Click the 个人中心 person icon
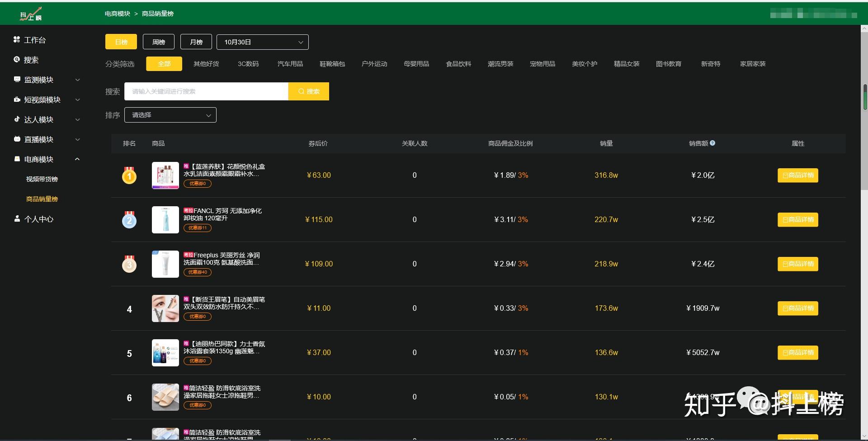This screenshot has width=868, height=441. (17, 219)
